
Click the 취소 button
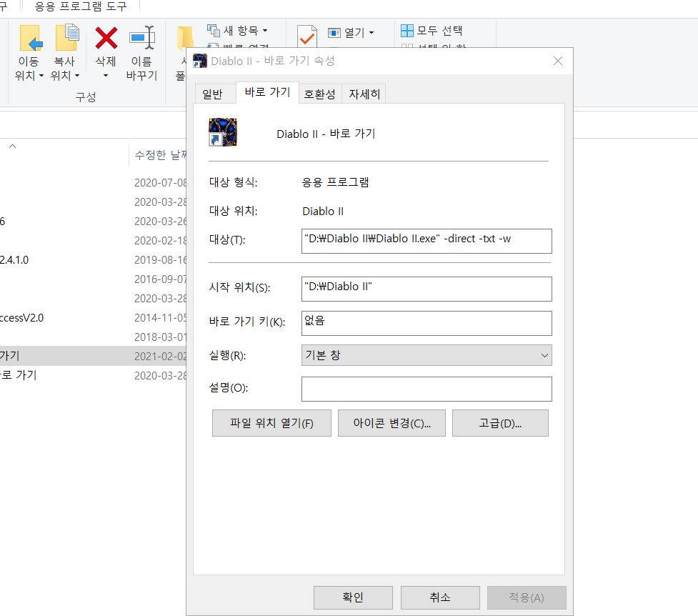(x=440, y=597)
